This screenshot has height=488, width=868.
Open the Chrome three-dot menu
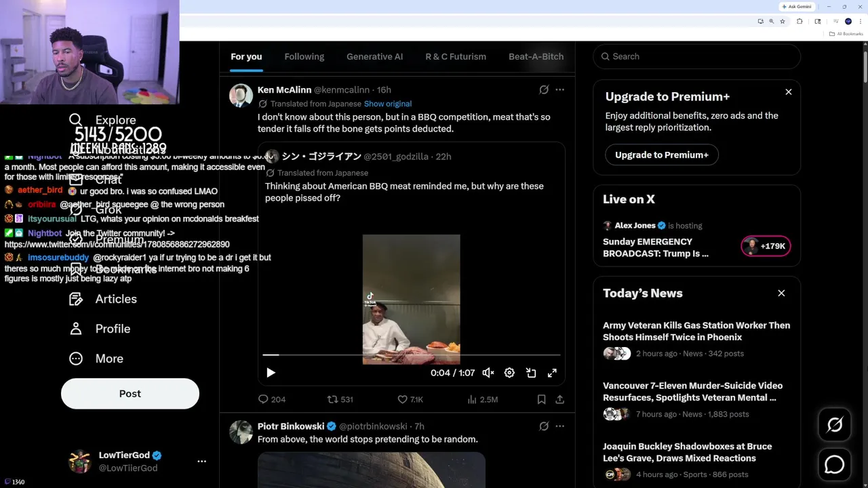(x=859, y=22)
